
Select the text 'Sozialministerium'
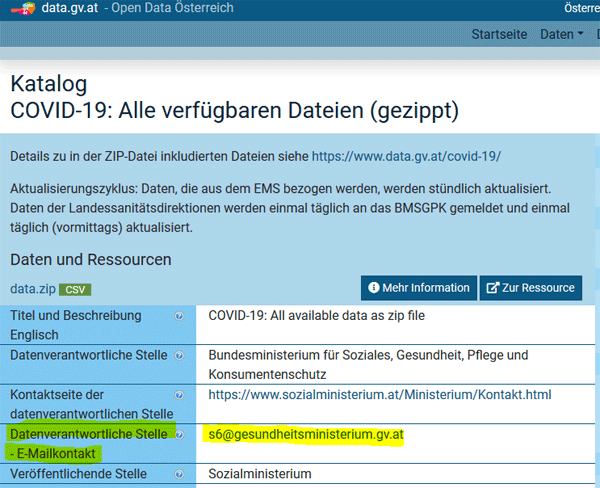tap(260, 474)
